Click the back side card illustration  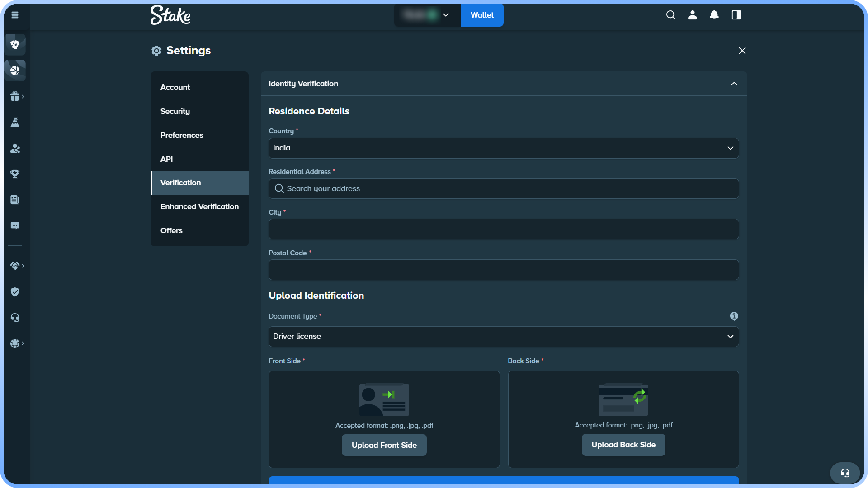coord(623,399)
